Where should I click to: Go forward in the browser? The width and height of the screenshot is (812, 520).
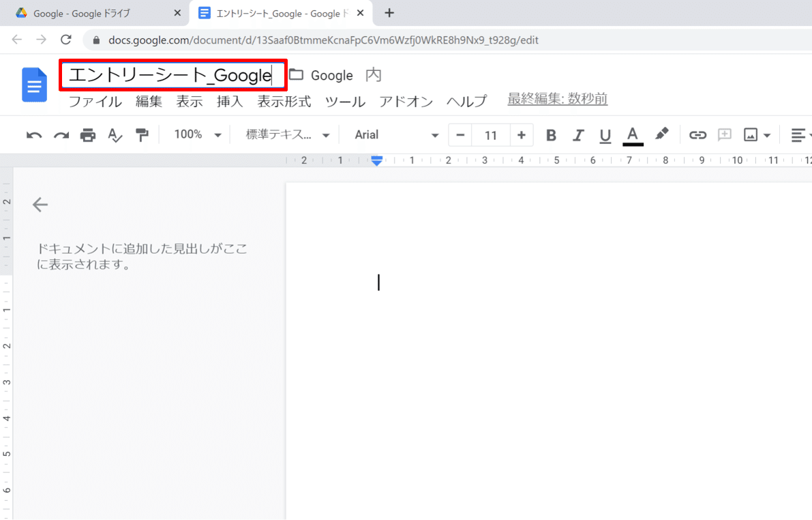(x=42, y=40)
